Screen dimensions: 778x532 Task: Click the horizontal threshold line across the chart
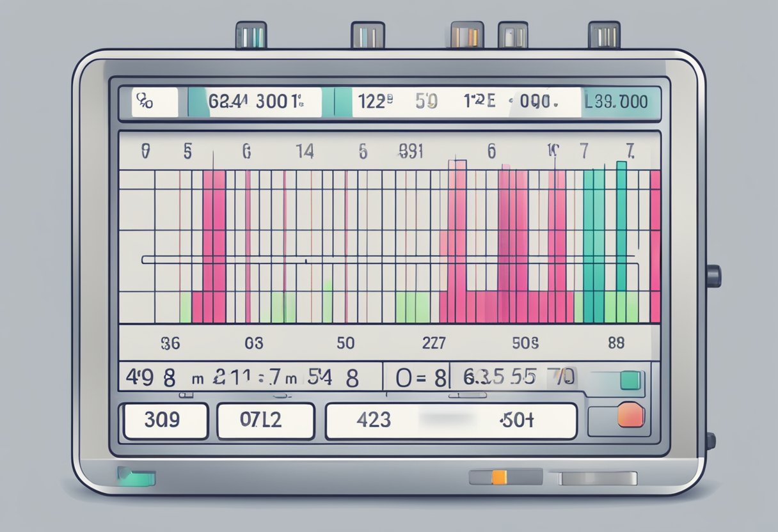click(x=388, y=260)
